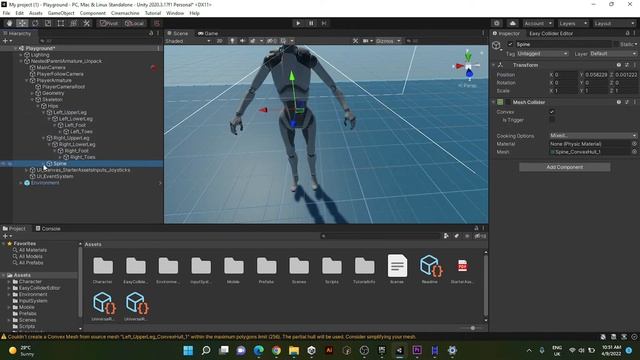Open the custom editor tools icon
The image size is (640, 360).
point(87,23)
